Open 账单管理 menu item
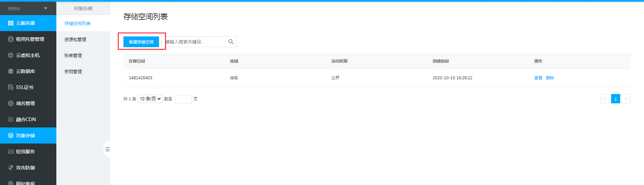This screenshot has width=644, height=185. (73, 56)
